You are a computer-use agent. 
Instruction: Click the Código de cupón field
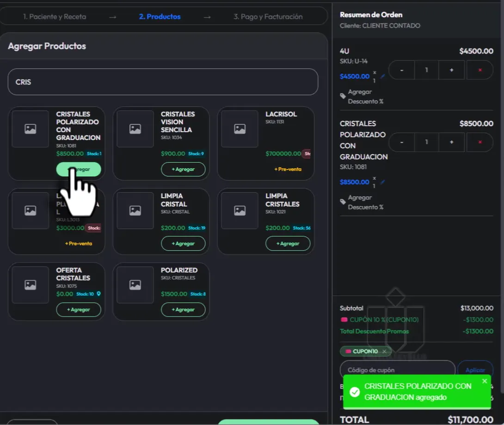[398, 370]
